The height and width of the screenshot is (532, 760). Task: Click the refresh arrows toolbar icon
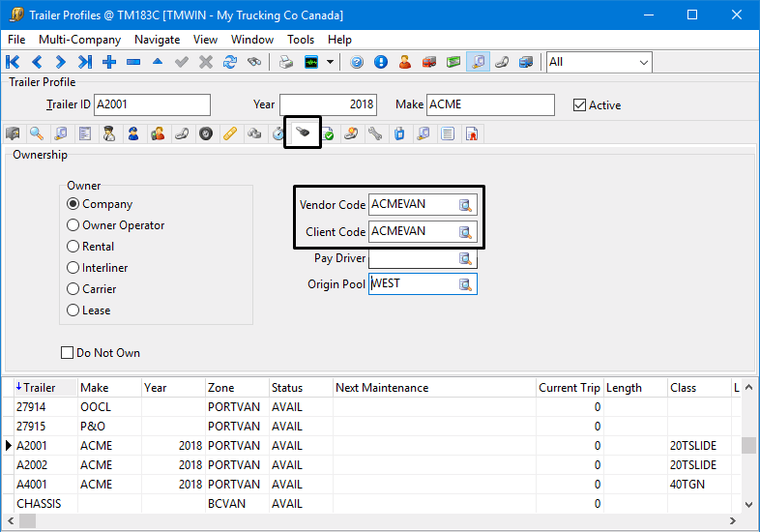point(230,62)
